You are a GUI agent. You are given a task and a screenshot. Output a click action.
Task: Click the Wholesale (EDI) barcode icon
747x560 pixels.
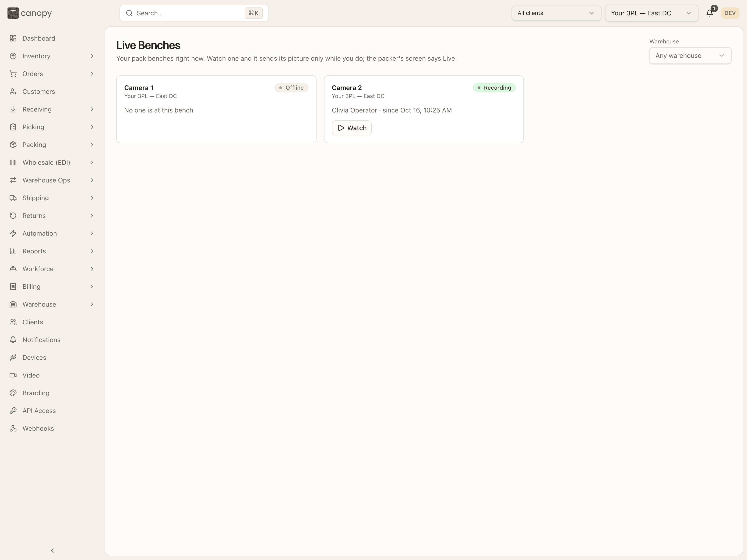13,162
